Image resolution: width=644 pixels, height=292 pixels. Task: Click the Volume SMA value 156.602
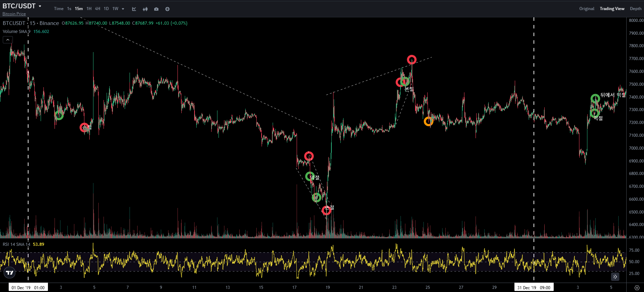(x=41, y=32)
